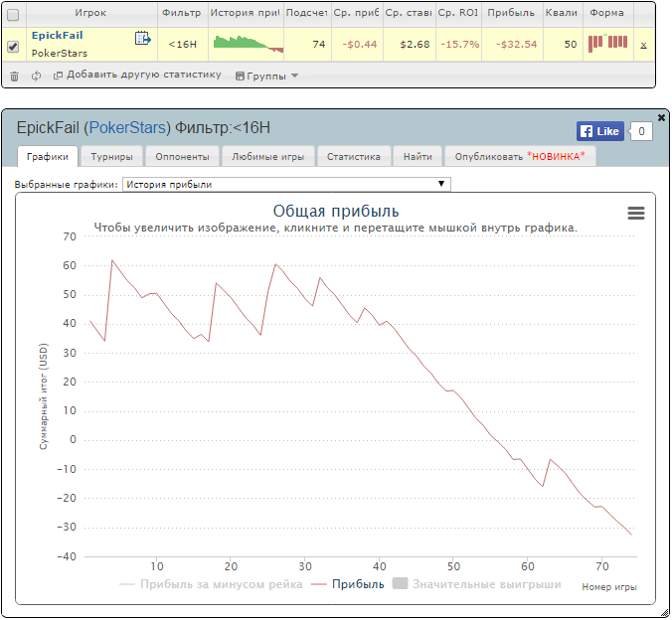Sort by the Прибыль column header
The image size is (672, 620).
[x=512, y=13]
